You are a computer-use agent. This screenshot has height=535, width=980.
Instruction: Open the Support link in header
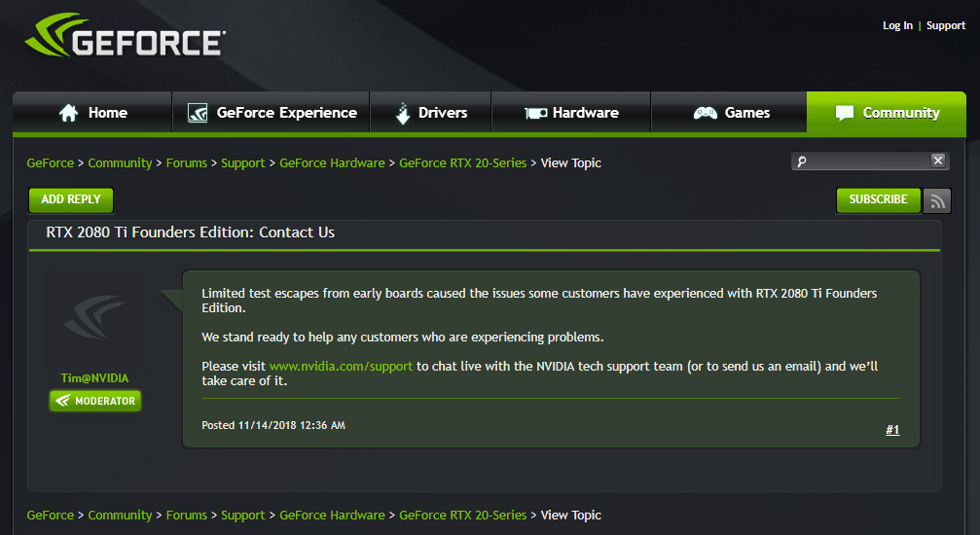point(946,25)
